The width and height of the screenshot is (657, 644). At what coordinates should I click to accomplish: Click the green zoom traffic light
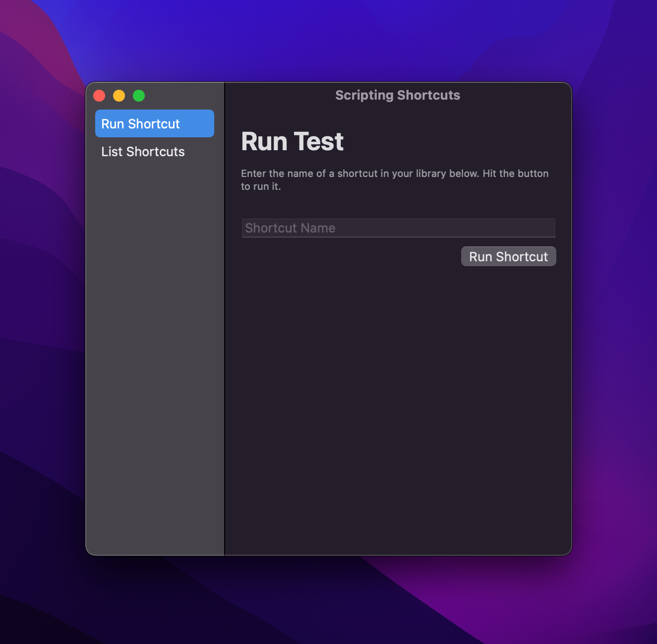click(138, 95)
